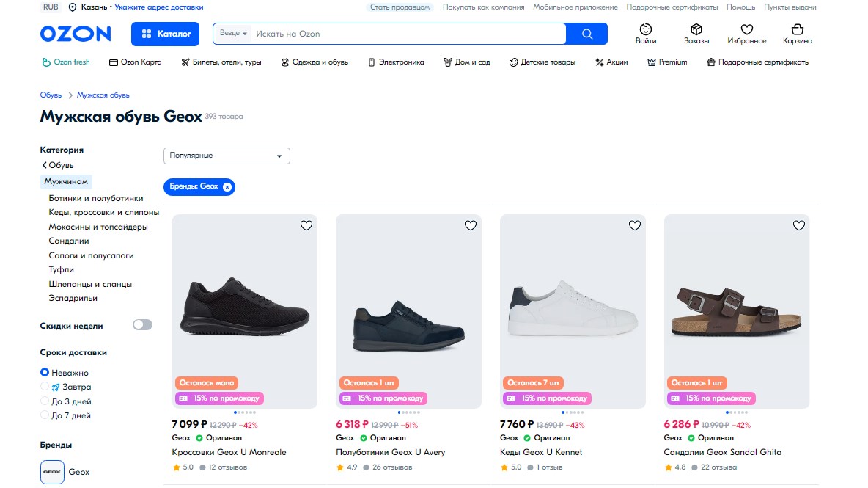Open Дом и сад menu item

pos(466,62)
